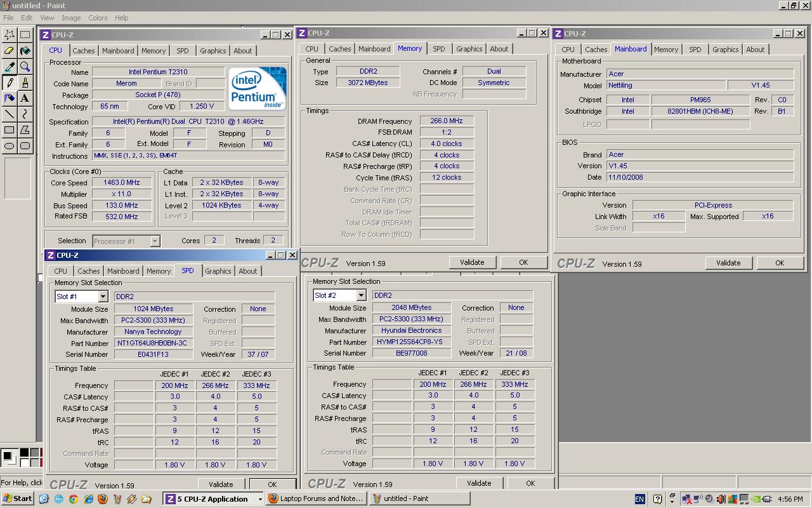Select the Pick Color eyedropper tool
The image size is (812, 508).
tap(10, 67)
